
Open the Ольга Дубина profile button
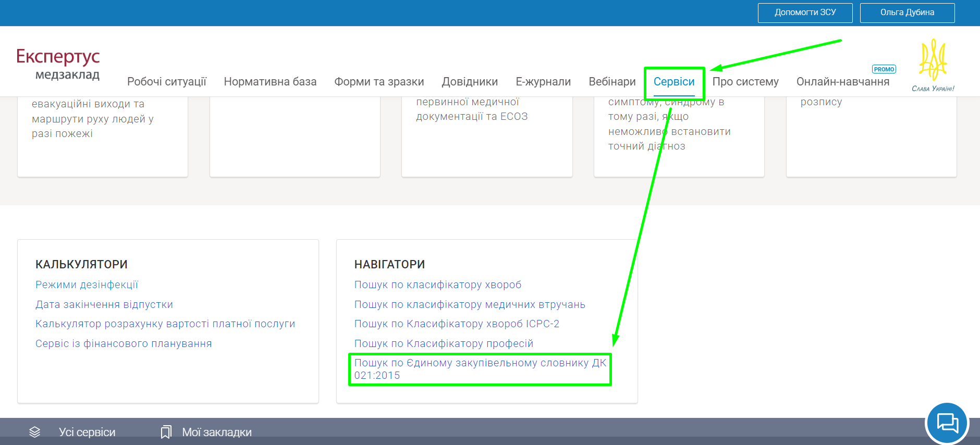coord(907,13)
